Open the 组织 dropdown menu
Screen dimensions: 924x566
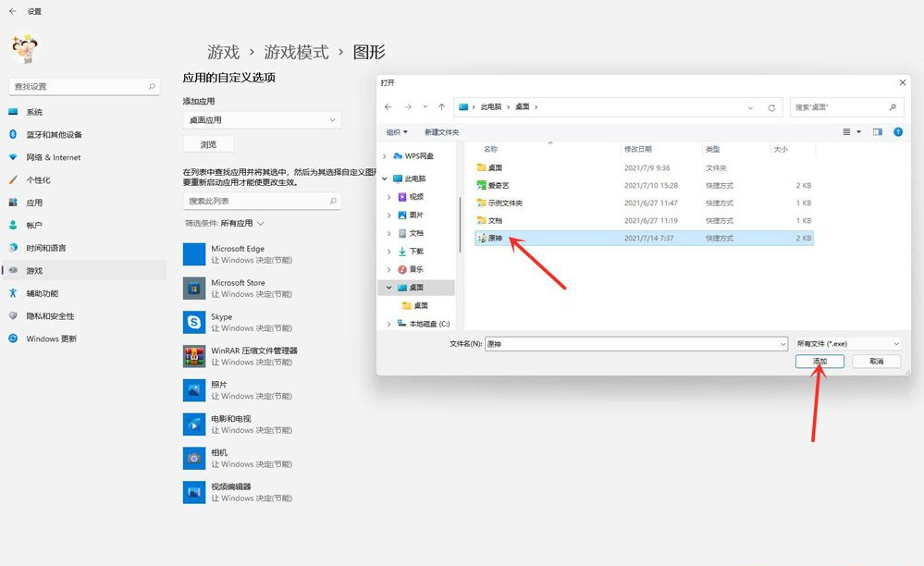click(x=399, y=131)
